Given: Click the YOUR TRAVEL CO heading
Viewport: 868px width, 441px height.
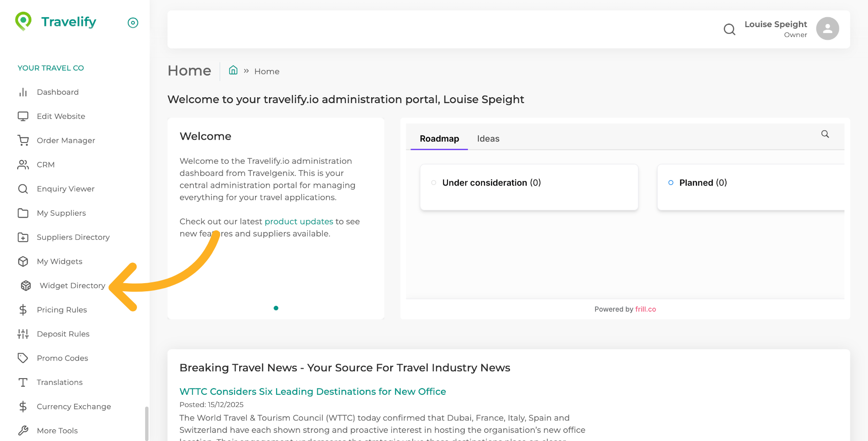Looking at the screenshot, I should point(51,68).
